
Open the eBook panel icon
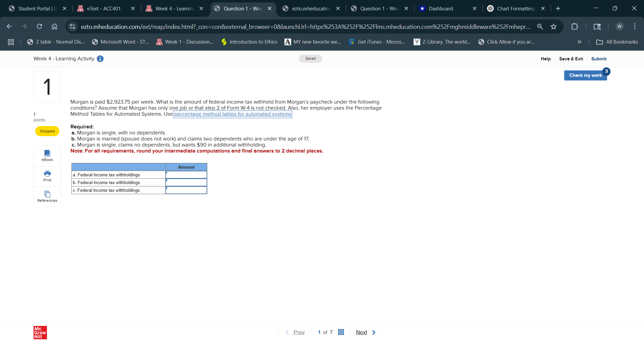point(47,155)
